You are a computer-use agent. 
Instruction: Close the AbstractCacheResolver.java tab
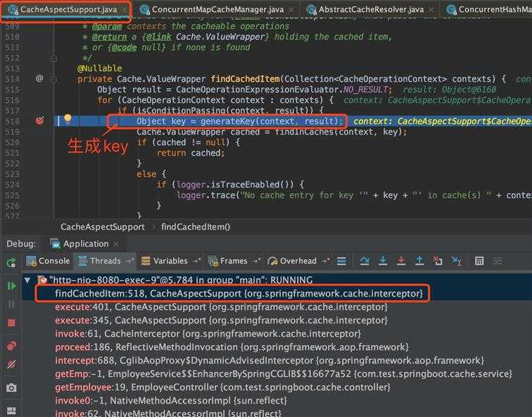pyautogui.click(x=431, y=10)
